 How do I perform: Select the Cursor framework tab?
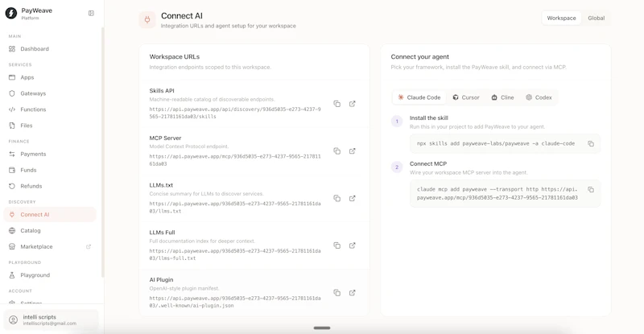pyautogui.click(x=466, y=97)
